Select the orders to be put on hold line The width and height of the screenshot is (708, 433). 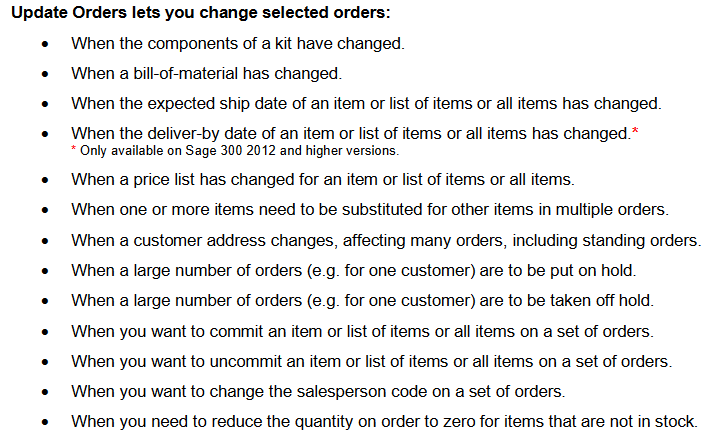354,271
